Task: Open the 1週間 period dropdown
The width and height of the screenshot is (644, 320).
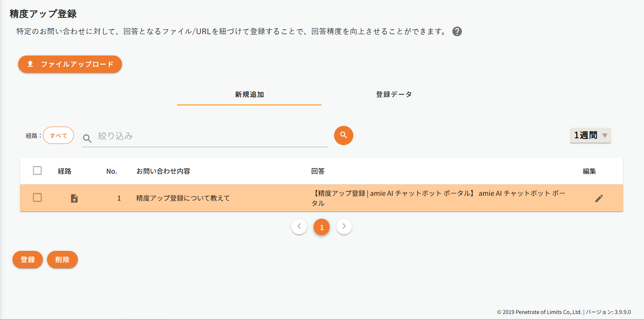Action: (x=590, y=135)
